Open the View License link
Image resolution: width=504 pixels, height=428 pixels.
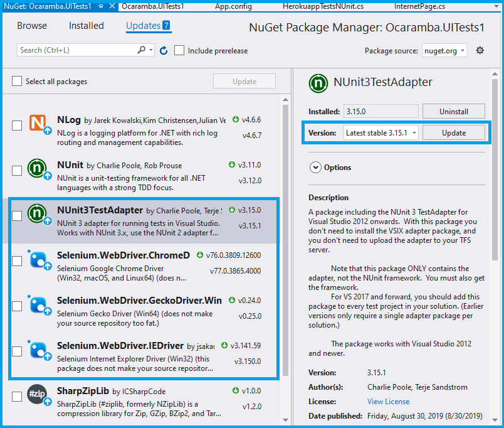click(388, 402)
